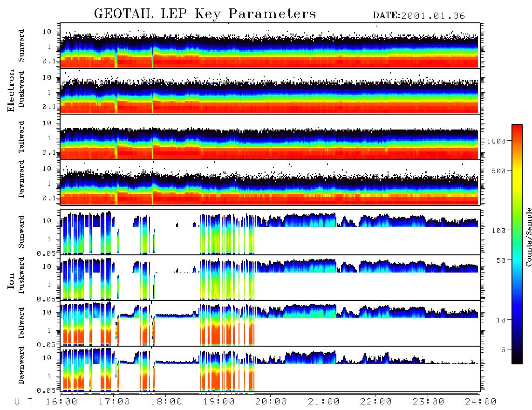
Task: Select the Electron Sunward axis label
Action: [x=21, y=46]
